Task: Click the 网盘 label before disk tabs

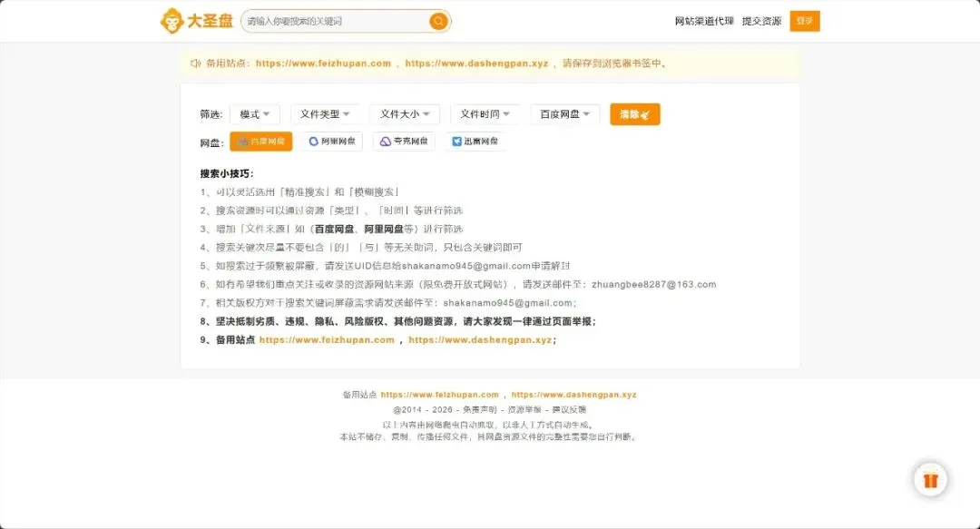Action: (211, 142)
